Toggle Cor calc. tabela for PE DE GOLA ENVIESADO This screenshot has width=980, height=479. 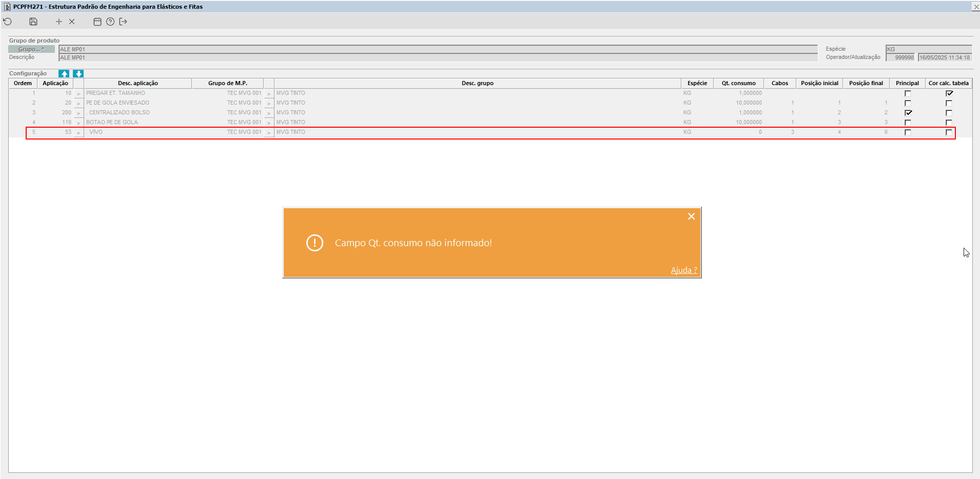(949, 103)
